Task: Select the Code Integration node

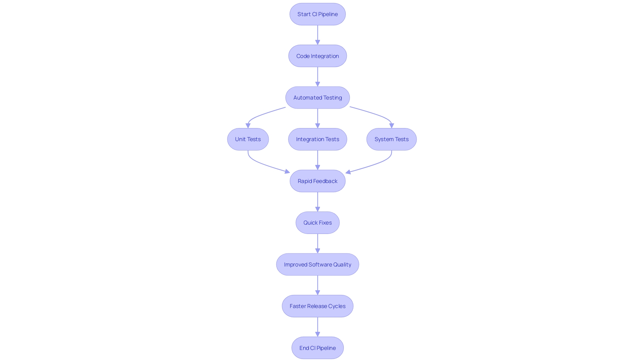Action: pos(318,56)
